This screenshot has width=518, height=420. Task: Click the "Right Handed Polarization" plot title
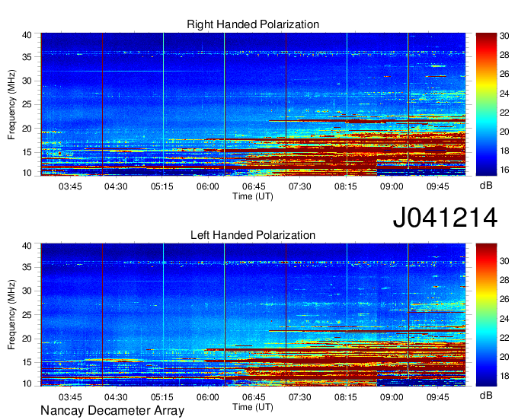click(x=253, y=24)
